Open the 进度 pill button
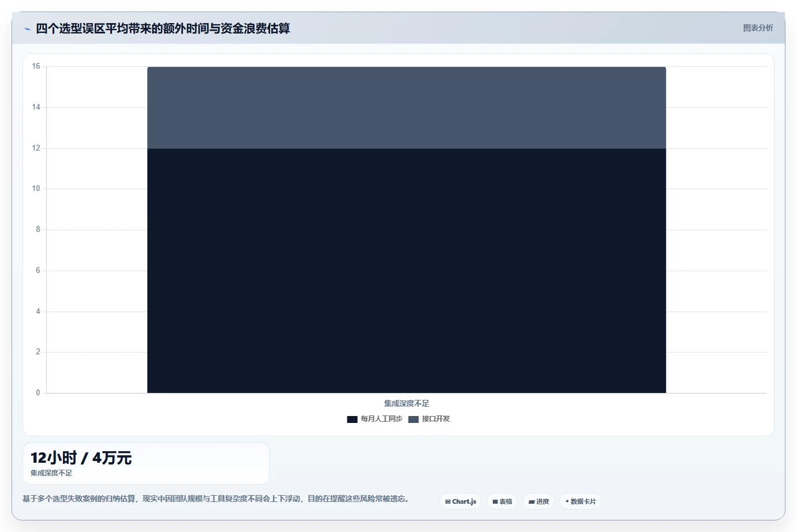 coord(538,501)
